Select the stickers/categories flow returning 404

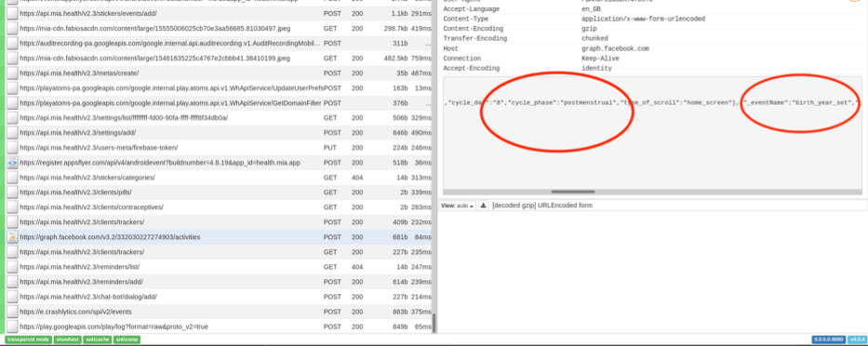click(219, 178)
